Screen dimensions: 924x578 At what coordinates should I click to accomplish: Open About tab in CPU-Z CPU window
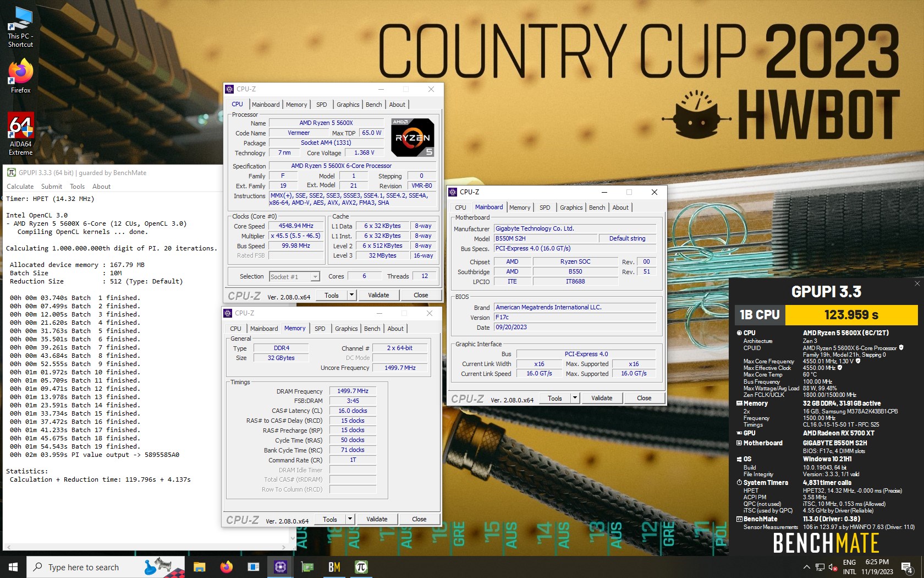(397, 105)
